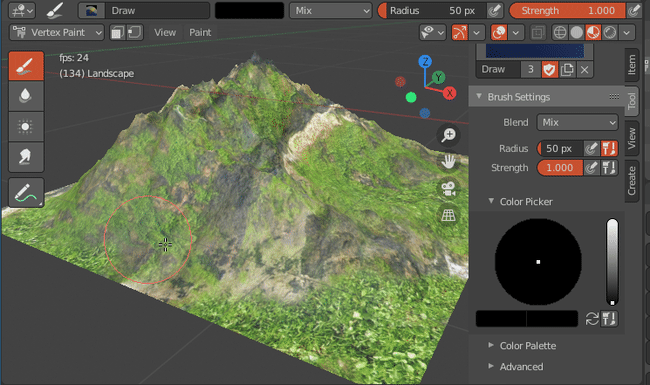This screenshot has height=385, width=650.
Task: Toggle X-ray view
Action: pos(538,32)
